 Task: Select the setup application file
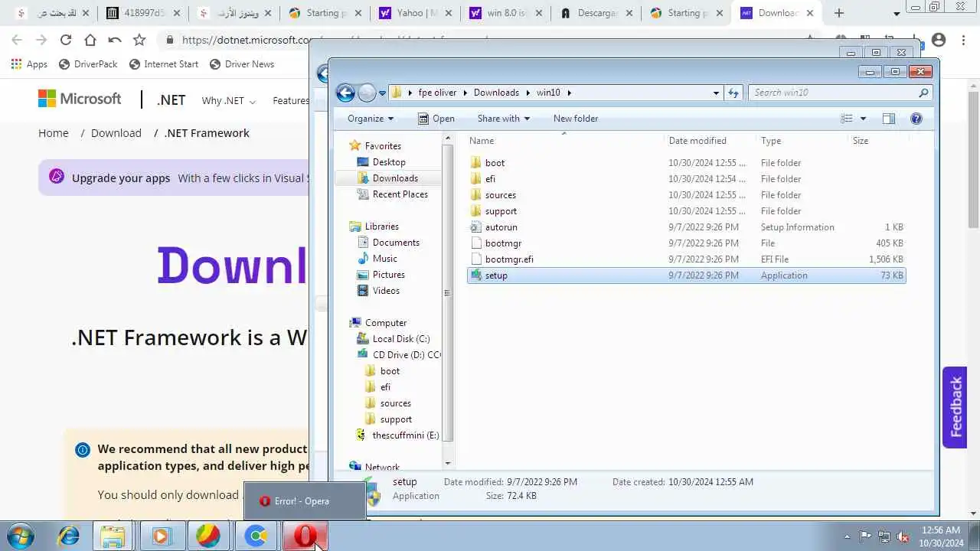(686, 275)
